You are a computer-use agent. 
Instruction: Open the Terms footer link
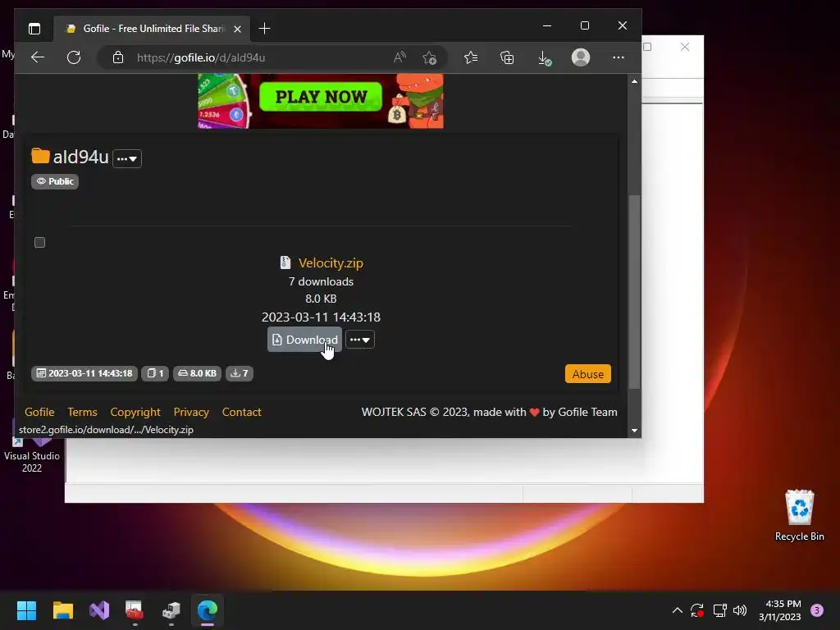click(82, 412)
